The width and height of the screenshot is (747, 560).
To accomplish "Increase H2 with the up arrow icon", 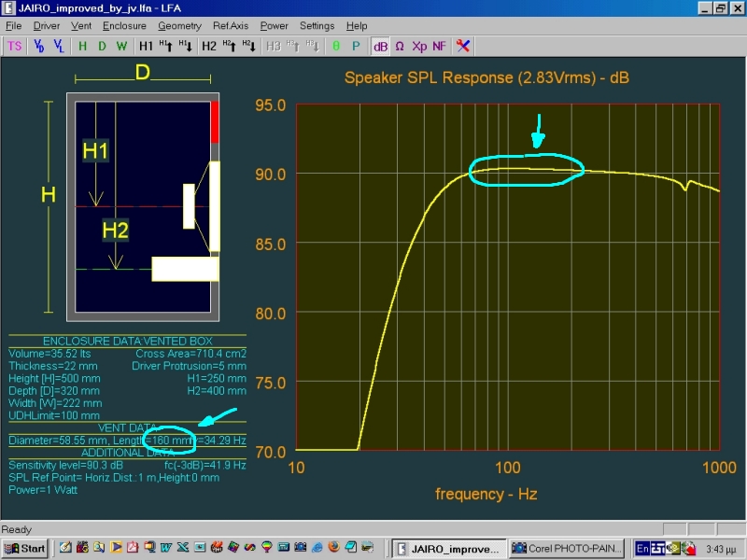I will point(229,46).
